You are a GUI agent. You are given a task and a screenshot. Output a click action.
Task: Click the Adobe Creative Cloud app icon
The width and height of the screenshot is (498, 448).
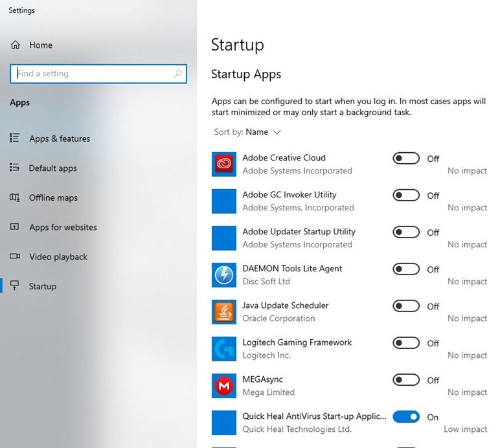click(224, 164)
